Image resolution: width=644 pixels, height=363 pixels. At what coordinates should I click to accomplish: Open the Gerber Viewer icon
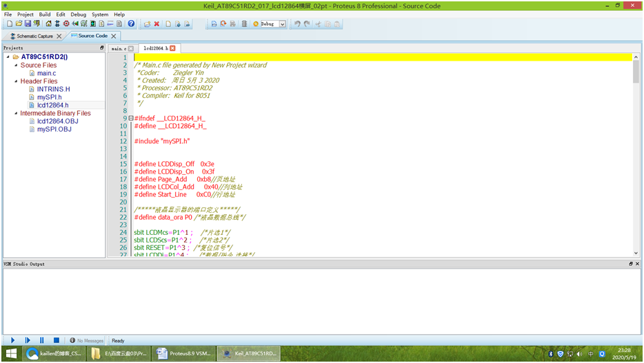[x=84, y=24]
